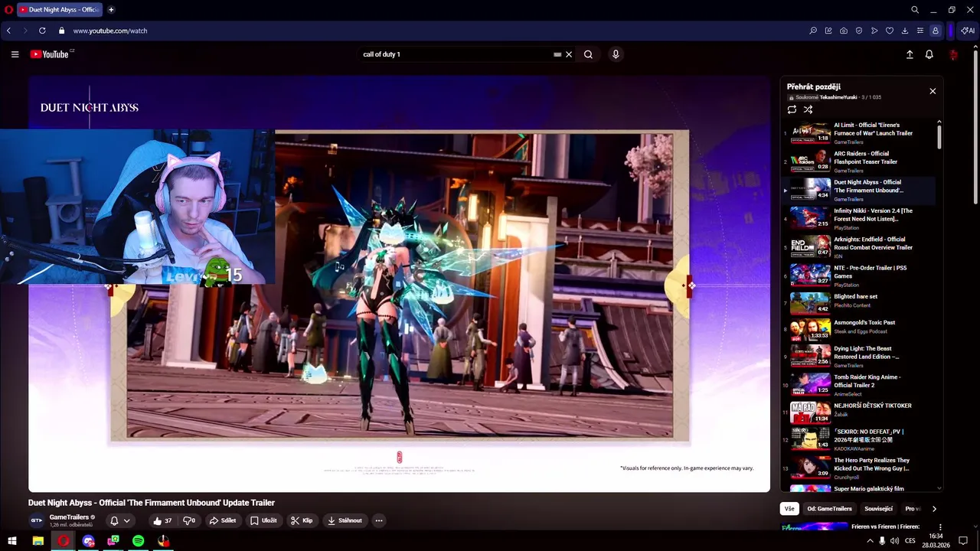This screenshot has height=551, width=980.
Task: Open the YouTube notifications bell in header
Action: point(929,54)
